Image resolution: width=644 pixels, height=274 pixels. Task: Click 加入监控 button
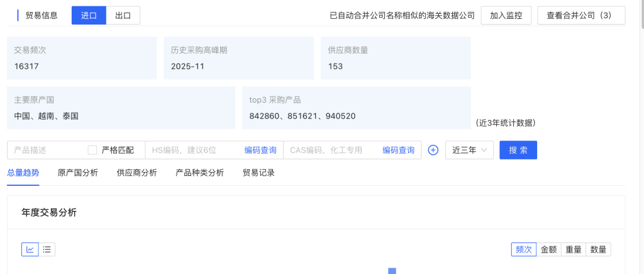pos(506,16)
